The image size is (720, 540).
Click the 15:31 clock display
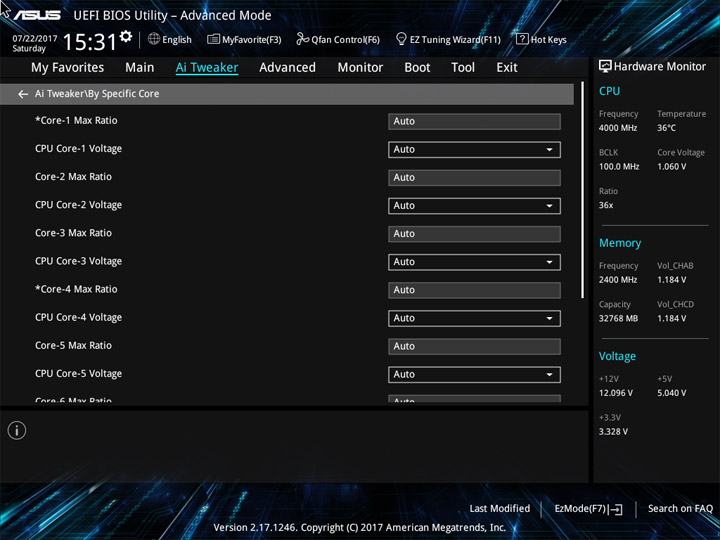90,42
